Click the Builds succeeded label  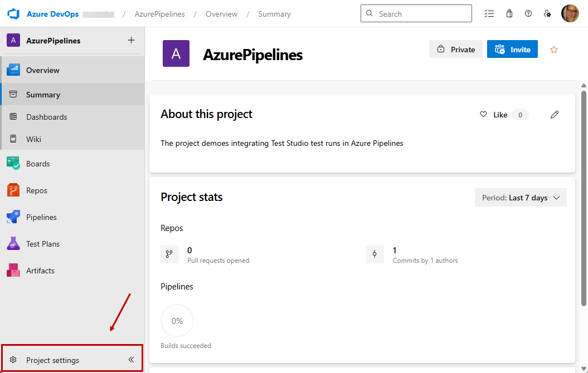tap(186, 345)
